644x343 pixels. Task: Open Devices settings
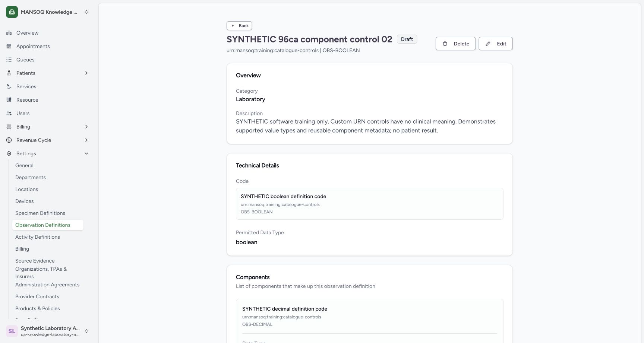click(48, 201)
